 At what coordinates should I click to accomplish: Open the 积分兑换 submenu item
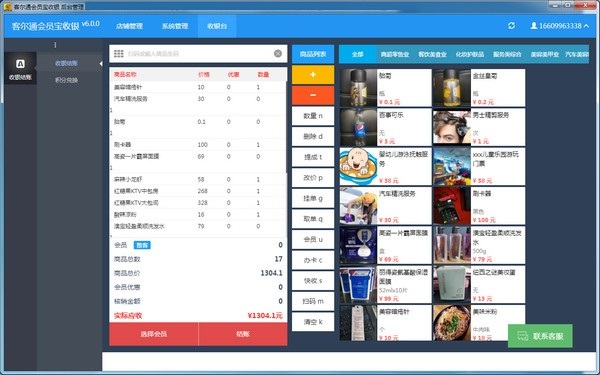pyautogui.click(x=67, y=80)
